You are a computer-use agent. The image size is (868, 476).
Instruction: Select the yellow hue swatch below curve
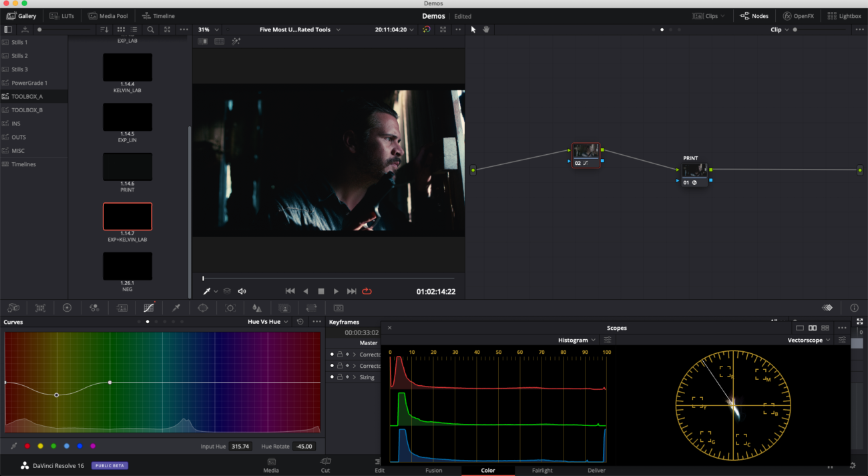coord(41,446)
